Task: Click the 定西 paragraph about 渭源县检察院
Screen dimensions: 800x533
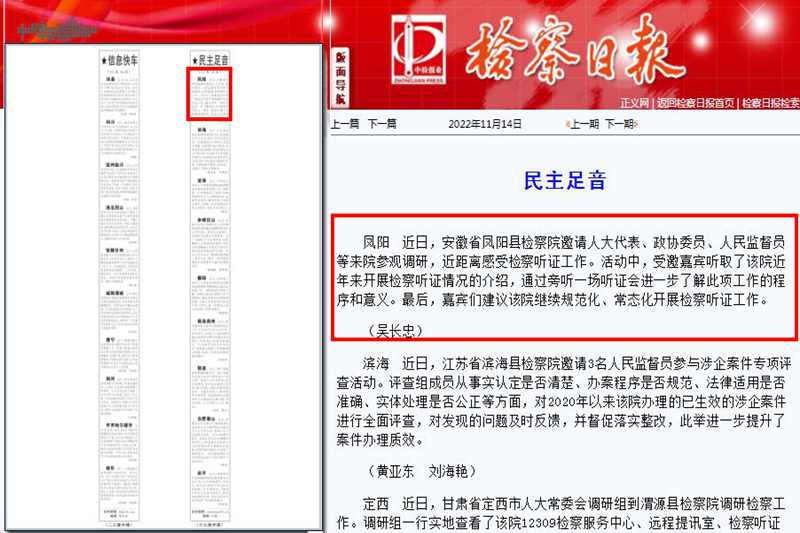Action: [561, 514]
